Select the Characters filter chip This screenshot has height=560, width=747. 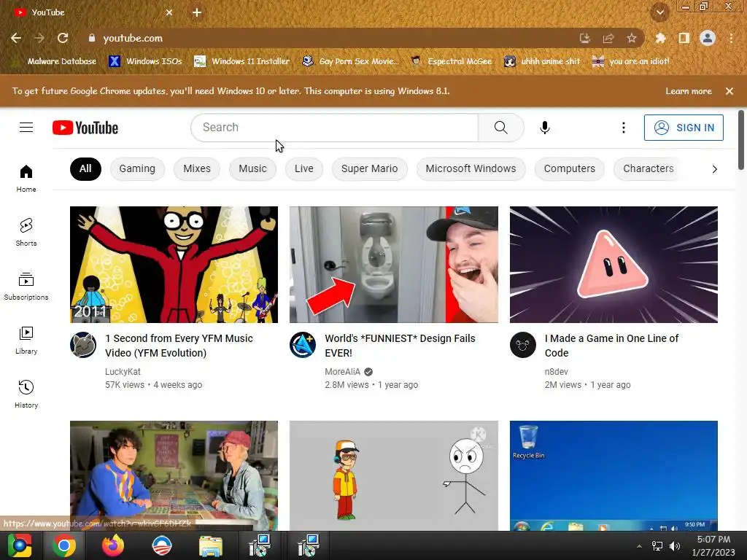[x=649, y=168]
